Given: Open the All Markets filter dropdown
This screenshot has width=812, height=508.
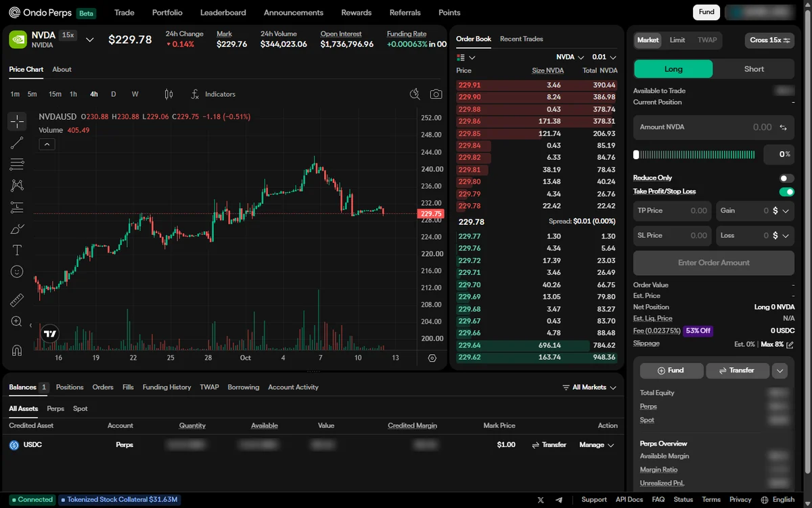Looking at the screenshot, I should (589, 387).
